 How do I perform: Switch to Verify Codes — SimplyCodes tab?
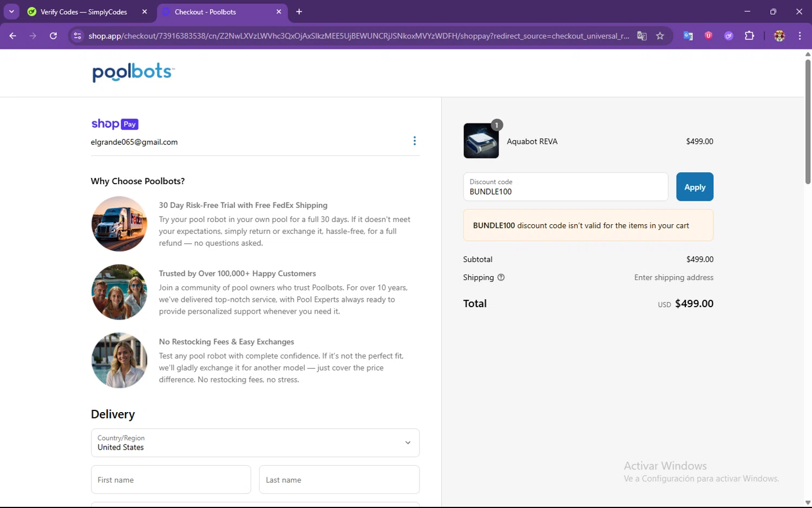point(83,12)
